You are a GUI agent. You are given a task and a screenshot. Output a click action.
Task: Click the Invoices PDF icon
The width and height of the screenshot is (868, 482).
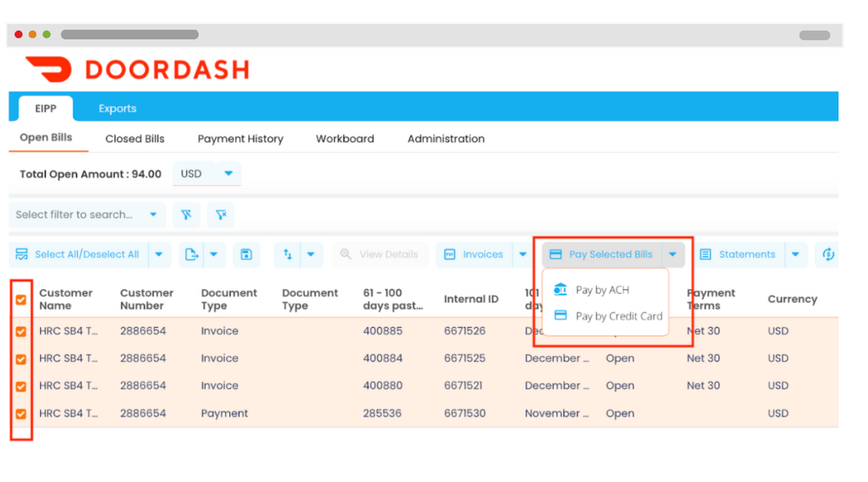click(449, 255)
